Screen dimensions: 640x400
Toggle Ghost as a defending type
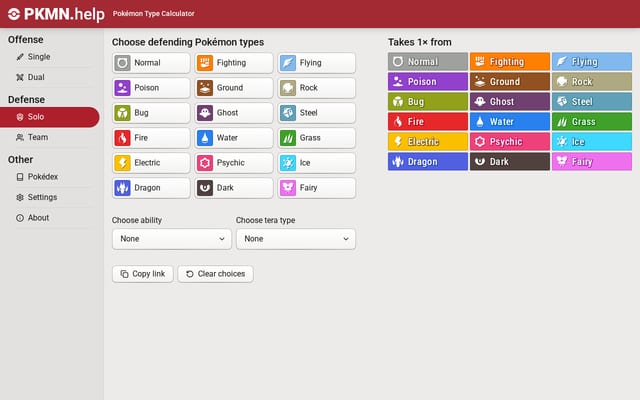tap(234, 113)
